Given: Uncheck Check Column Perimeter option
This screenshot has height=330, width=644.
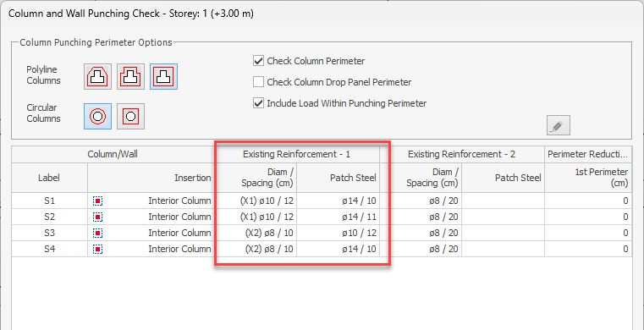Looking at the screenshot, I should point(258,61).
